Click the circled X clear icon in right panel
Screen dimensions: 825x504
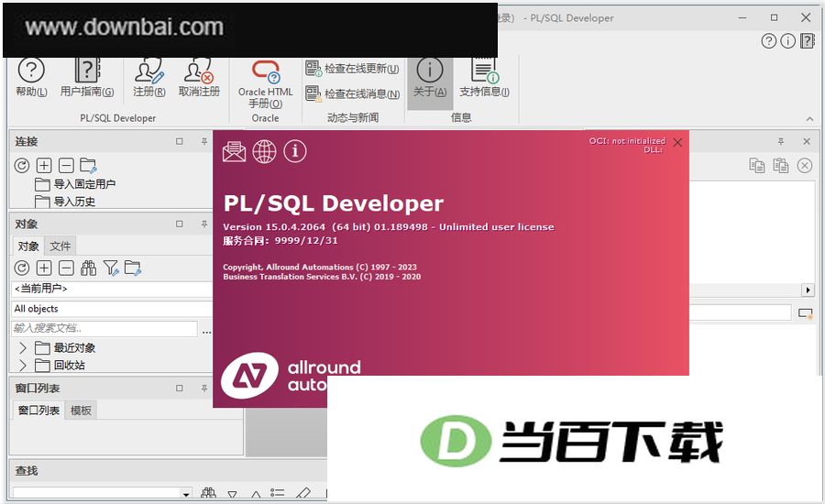pyautogui.click(x=805, y=166)
